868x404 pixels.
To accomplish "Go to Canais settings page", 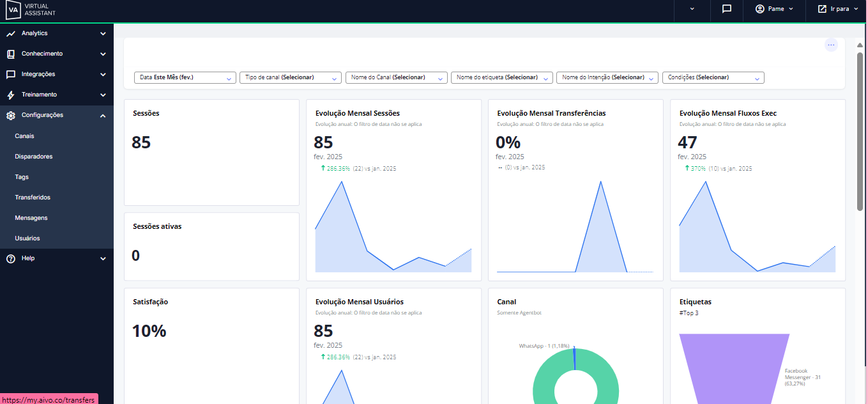I will click(25, 136).
